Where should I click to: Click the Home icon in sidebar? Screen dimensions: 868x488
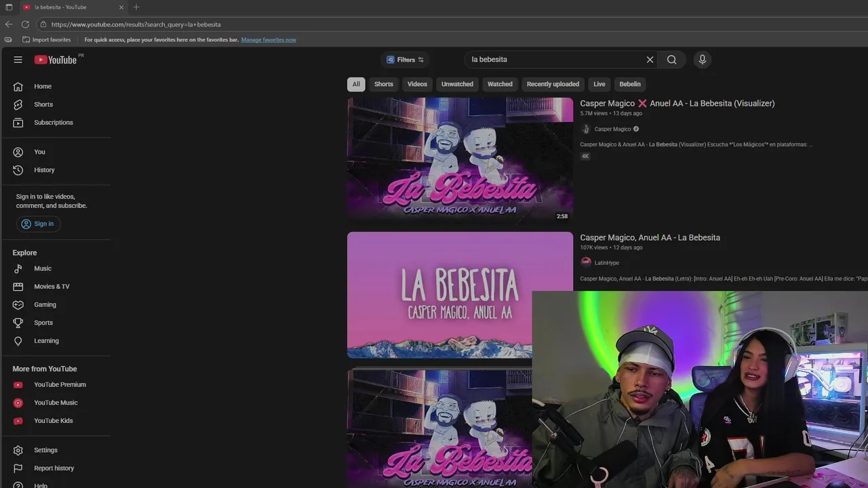(x=18, y=87)
